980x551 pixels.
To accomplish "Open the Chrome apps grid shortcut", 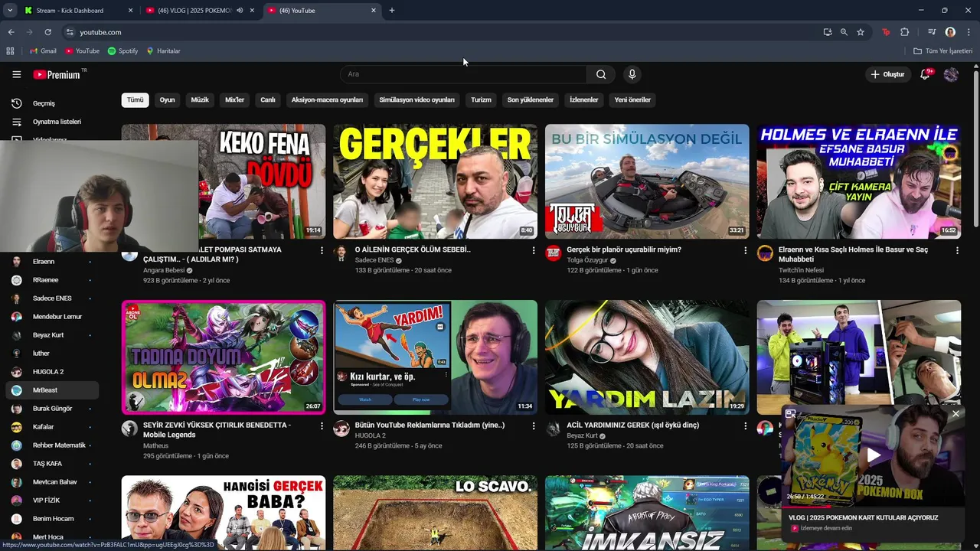I will [x=10, y=51].
